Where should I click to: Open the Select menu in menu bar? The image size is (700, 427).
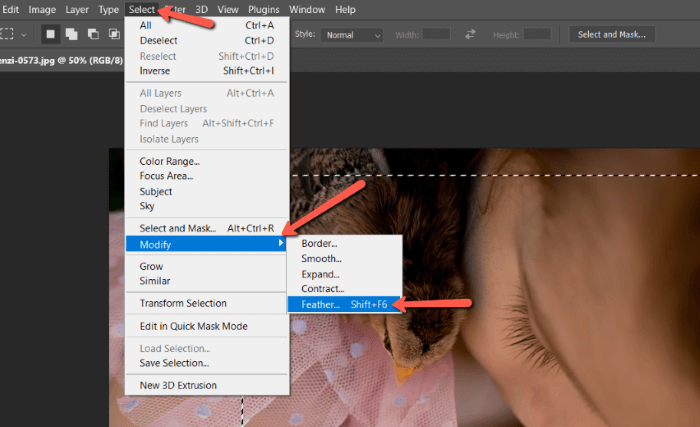pos(142,10)
